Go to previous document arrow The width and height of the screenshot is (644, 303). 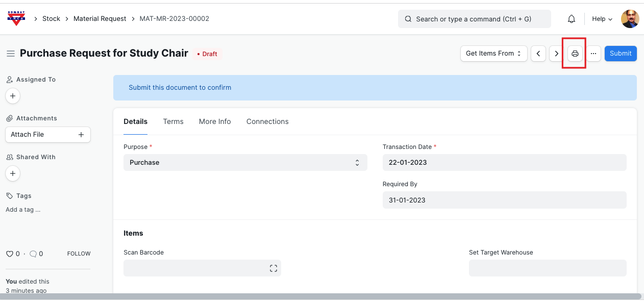(538, 54)
